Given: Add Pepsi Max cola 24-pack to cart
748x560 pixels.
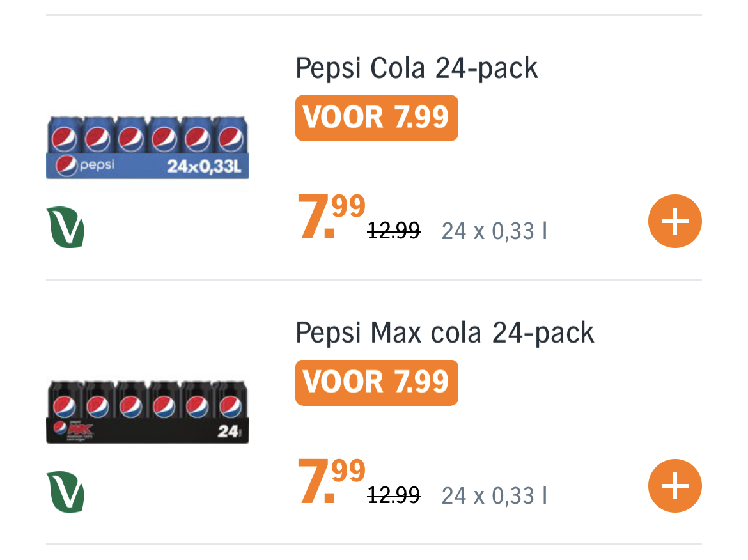Looking at the screenshot, I should tap(674, 486).
